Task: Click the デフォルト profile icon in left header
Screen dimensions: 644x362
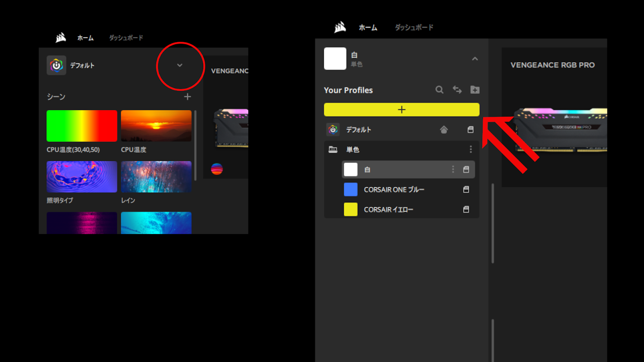Action: click(56, 65)
